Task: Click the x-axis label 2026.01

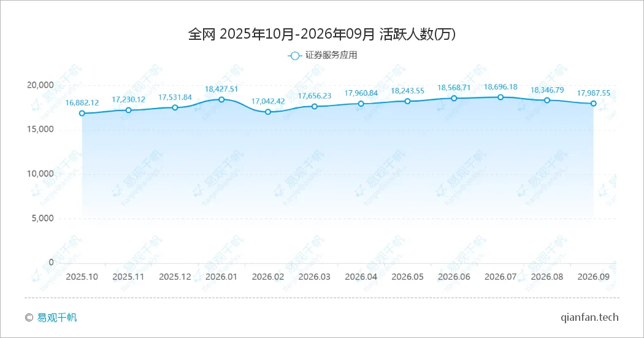Action: click(x=221, y=277)
